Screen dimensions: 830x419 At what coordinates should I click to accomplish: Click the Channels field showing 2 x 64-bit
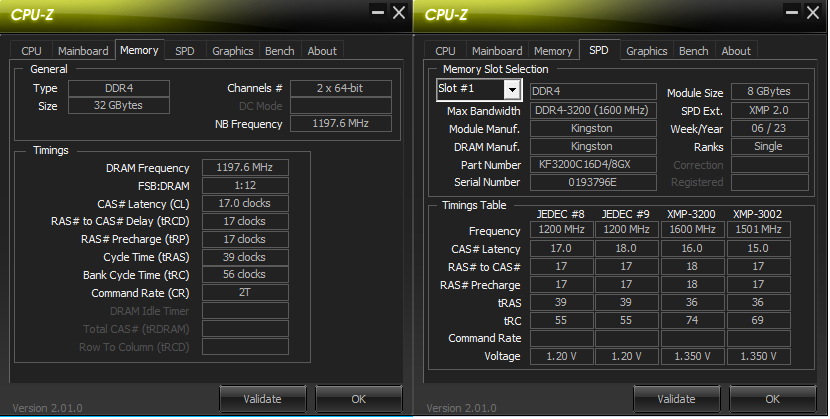(x=341, y=88)
